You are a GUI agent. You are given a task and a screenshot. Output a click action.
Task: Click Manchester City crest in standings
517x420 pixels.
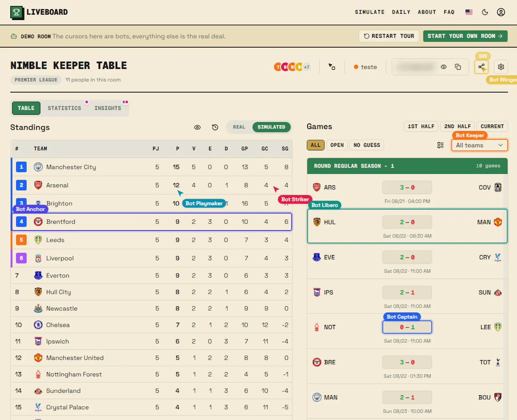tap(38, 167)
